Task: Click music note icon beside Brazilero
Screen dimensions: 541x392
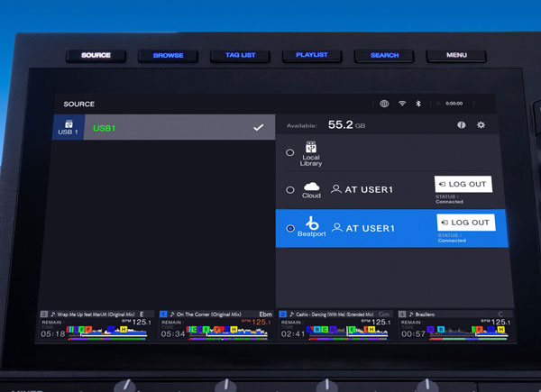Action: (411, 315)
